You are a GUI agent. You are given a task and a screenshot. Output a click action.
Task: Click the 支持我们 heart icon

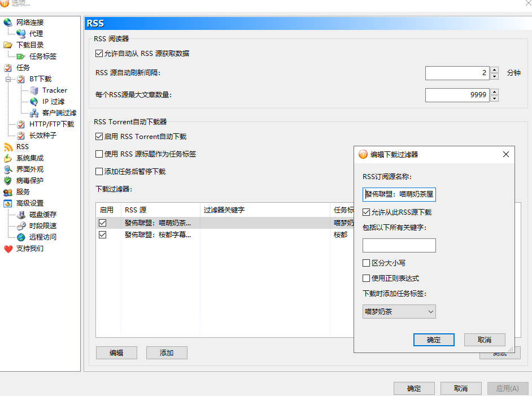[8, 249]
